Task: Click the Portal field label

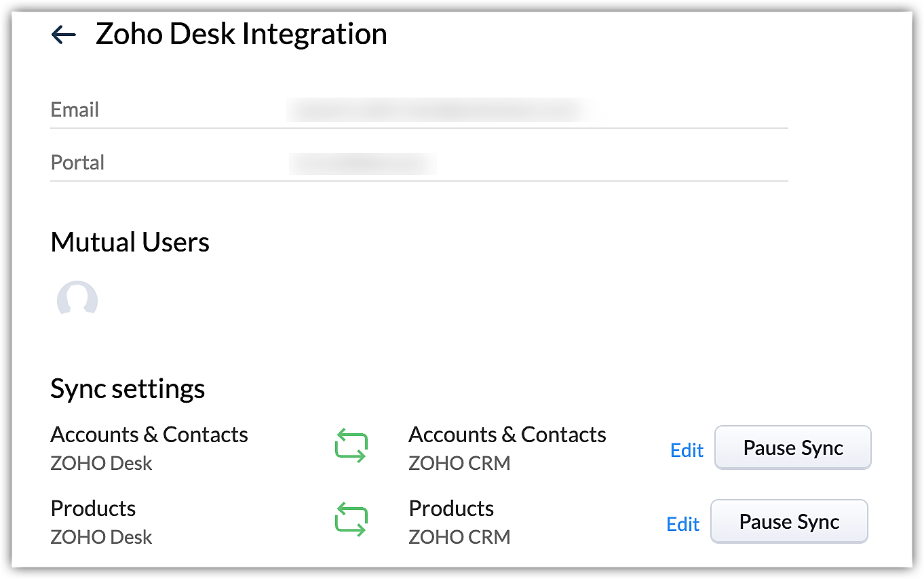Action: [x=77, y=163]
